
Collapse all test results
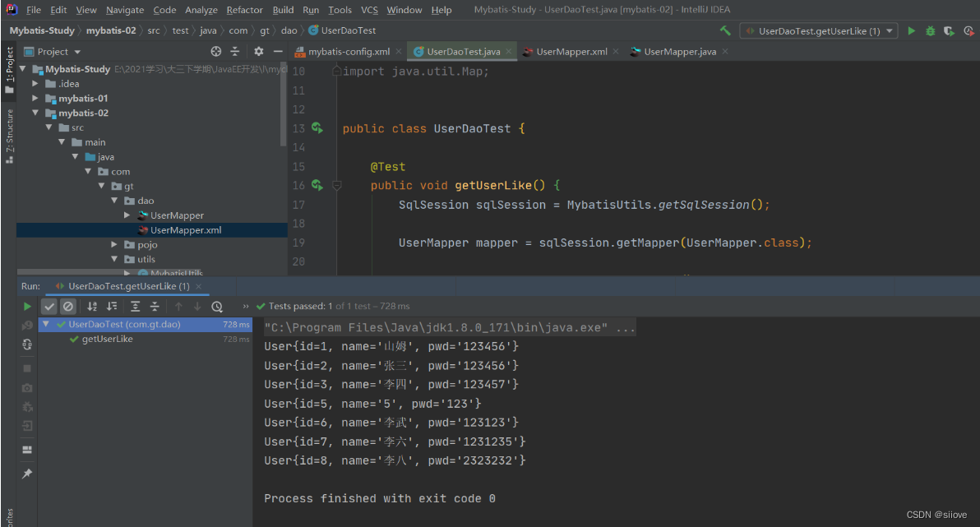[155, 307]
